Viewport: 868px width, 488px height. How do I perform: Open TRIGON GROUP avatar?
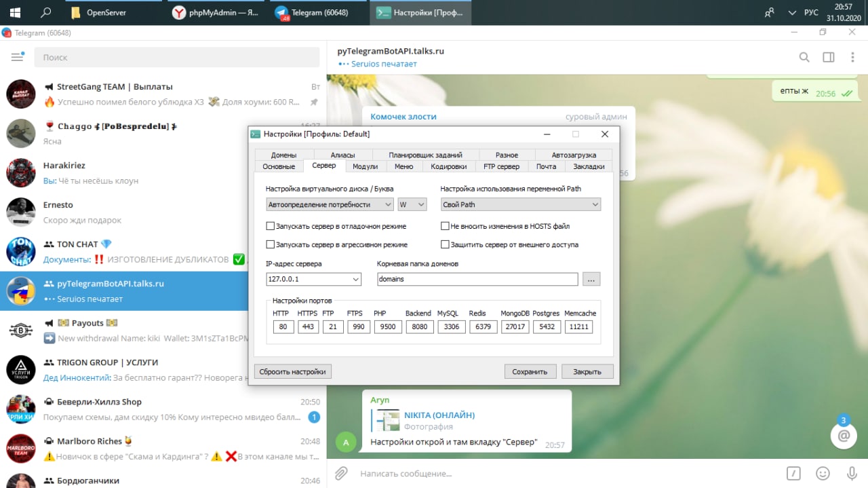point(20,369)
